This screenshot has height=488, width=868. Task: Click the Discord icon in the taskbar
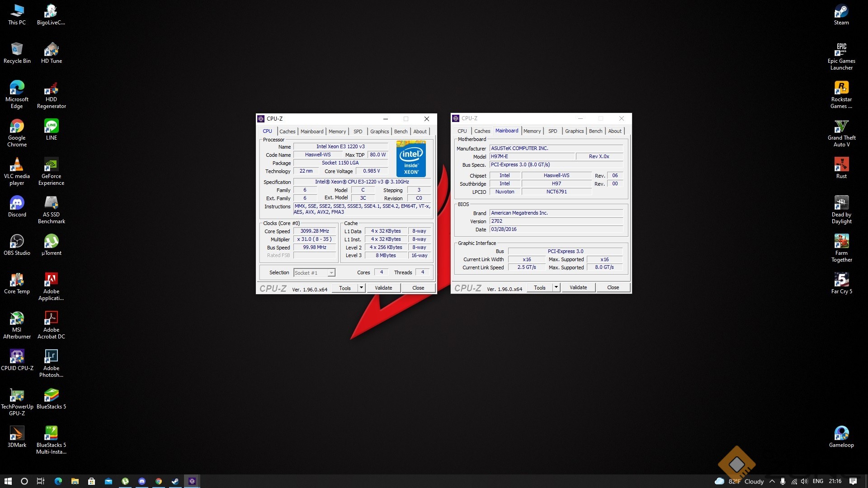pyautogui.click(x=142, y=481)
